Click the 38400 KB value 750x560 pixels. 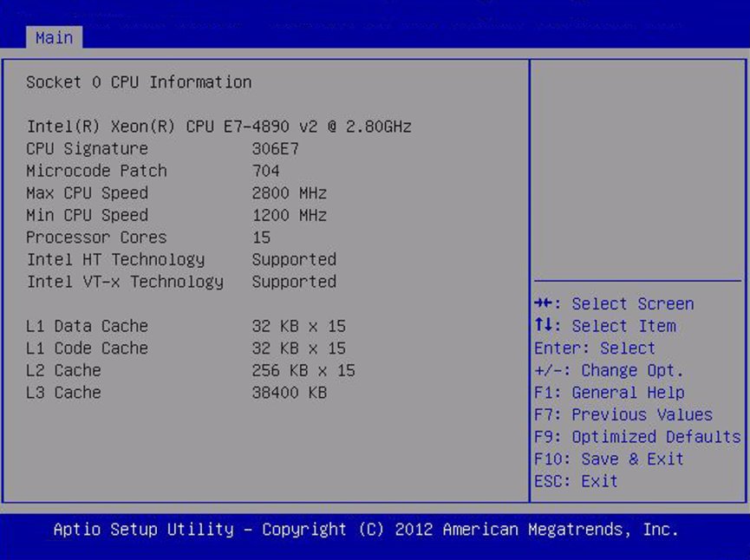coord(290,393)
